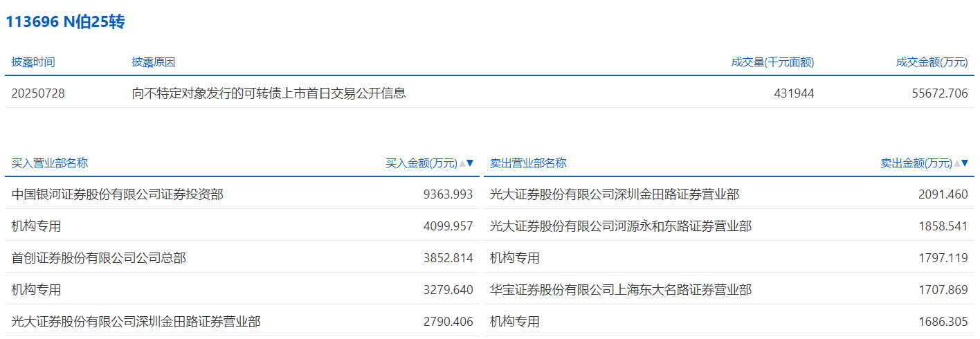Click the 55672.706 total amount value

(940, 93)
